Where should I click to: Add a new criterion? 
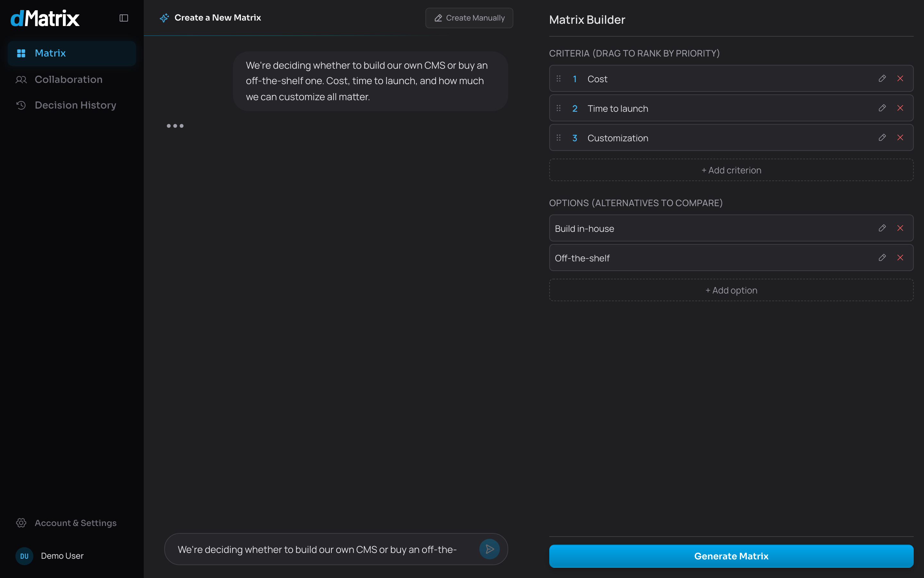point(731,170)
